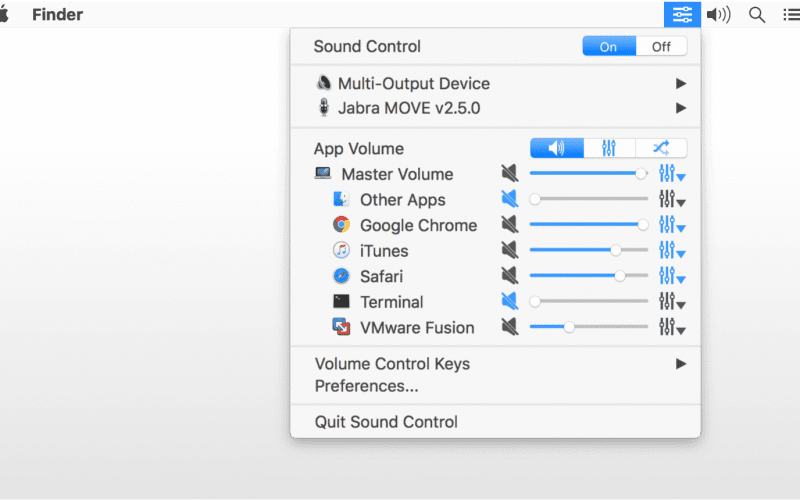Image resolution: width=800 pixels, height=500 pixels.
Task: Open the system volume menu bar icon
Action: coord(718,15)
